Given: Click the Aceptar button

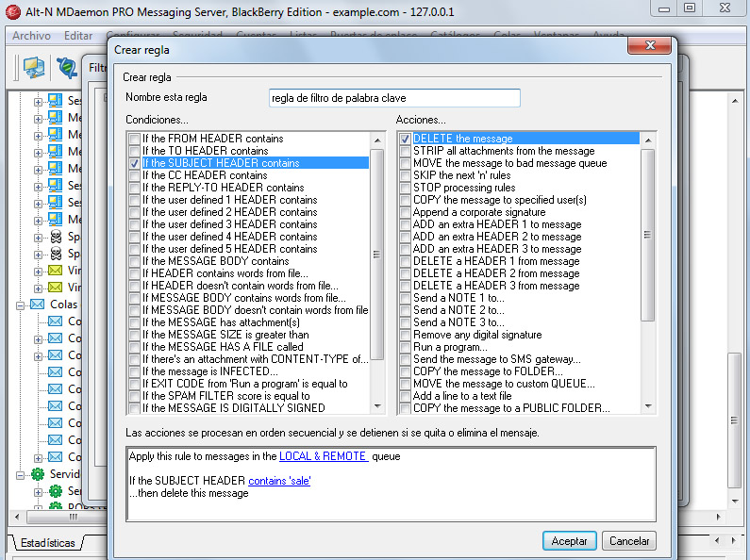Looking at the screenshot, I should pos(569,541).
